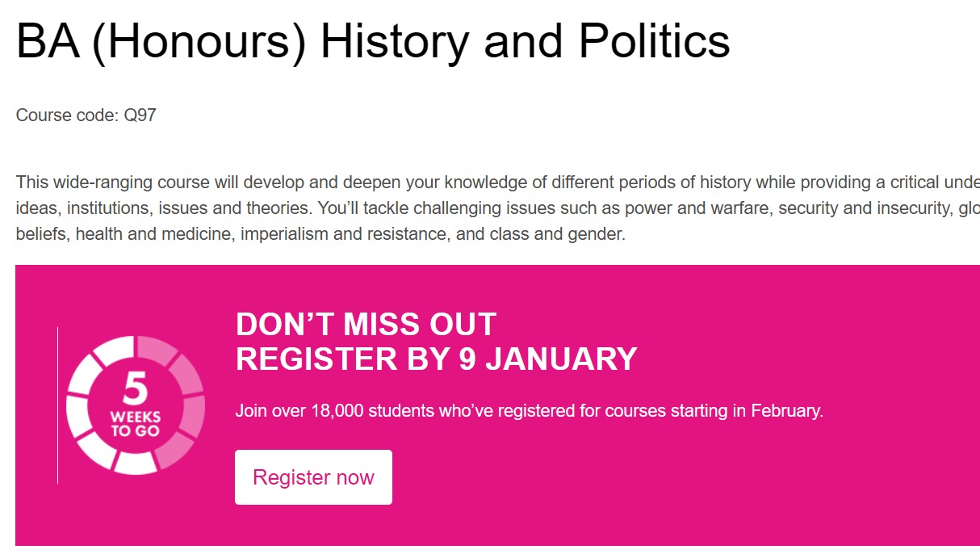980x554 pixels.
Task: Click the DON'T MISS OUT heading
Action: tap(366, 325)
